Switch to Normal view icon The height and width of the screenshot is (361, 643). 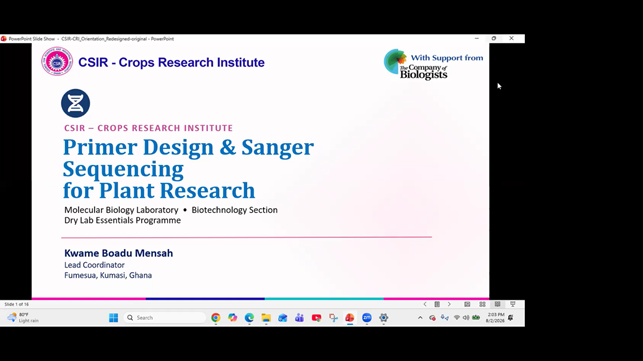[467, 304]
